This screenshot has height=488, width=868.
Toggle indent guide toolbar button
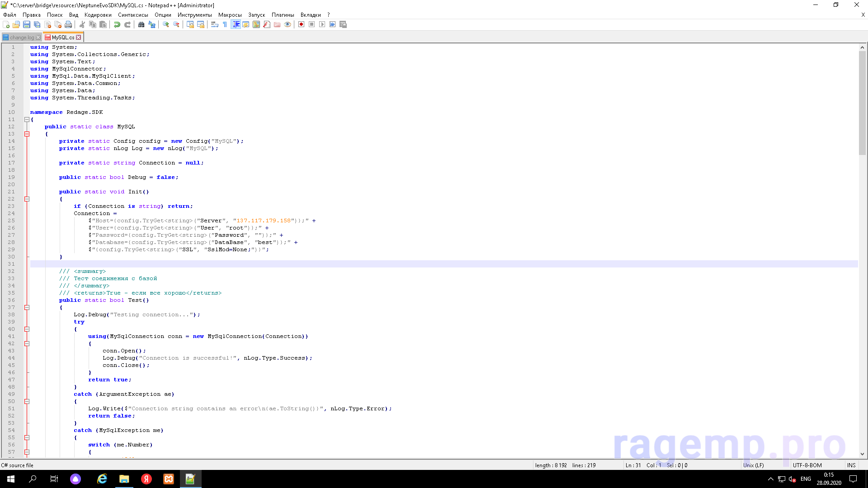click(236, 24)
